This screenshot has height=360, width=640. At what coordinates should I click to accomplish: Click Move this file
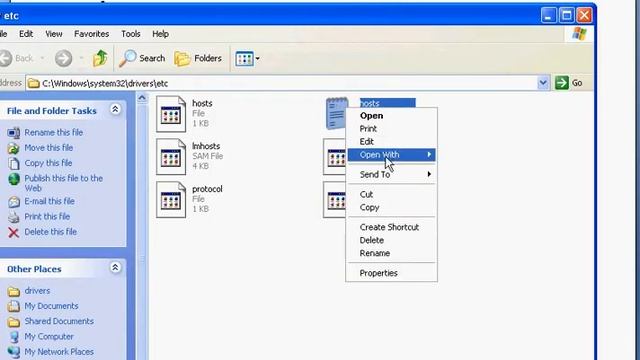[49, 147]
